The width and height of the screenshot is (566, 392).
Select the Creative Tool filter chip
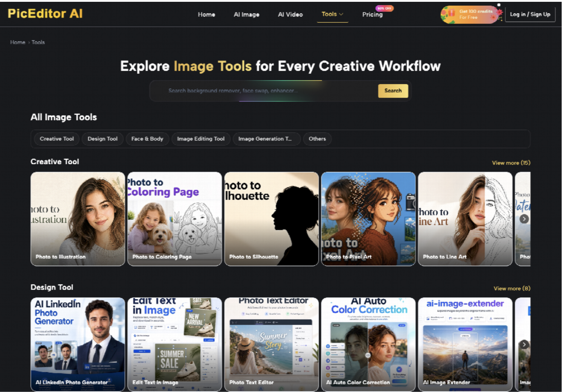[x=57, y=139]
